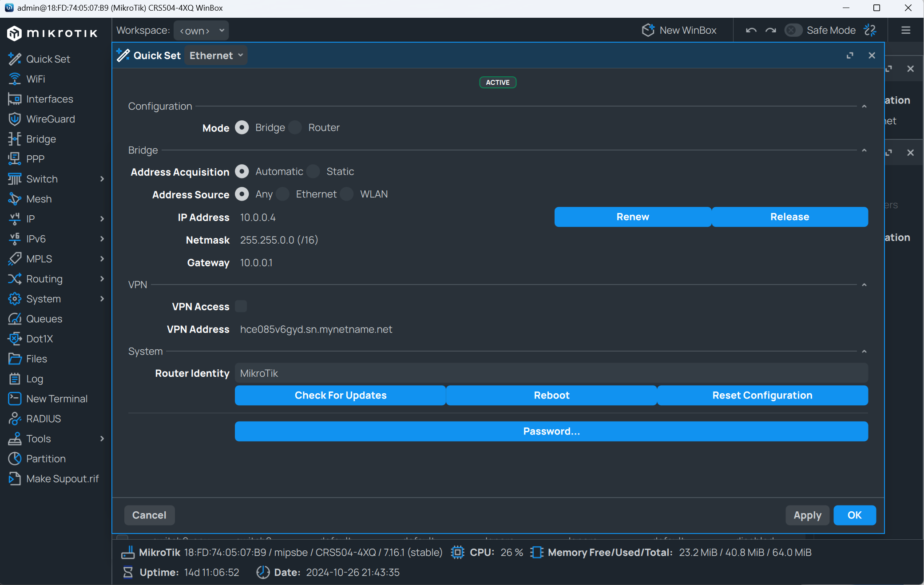Close the Quick Set panel
This screenshot has height=585, width=924.
click(872, 55)
